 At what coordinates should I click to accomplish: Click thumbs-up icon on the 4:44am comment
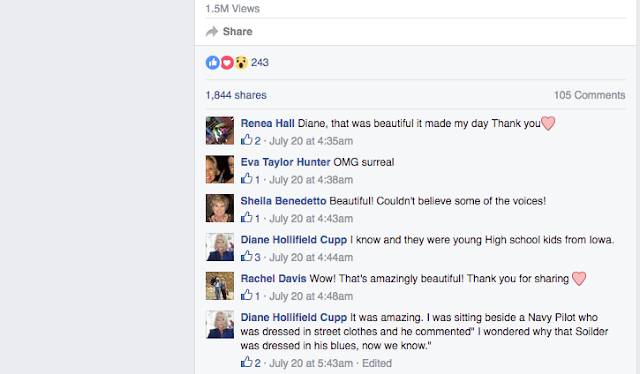click(x=247, y=256)
